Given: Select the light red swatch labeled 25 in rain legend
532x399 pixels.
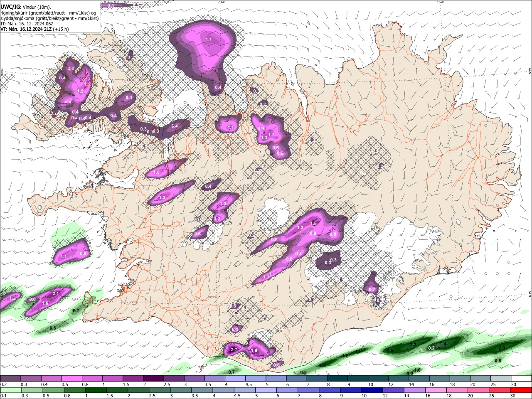Looking at the screenshot, I should (499, 390).
